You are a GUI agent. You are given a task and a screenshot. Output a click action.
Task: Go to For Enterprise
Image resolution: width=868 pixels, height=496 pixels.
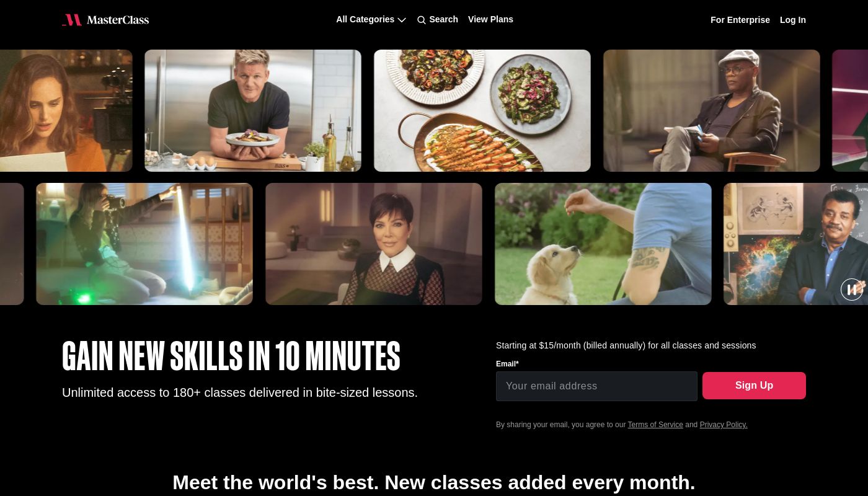740,20
